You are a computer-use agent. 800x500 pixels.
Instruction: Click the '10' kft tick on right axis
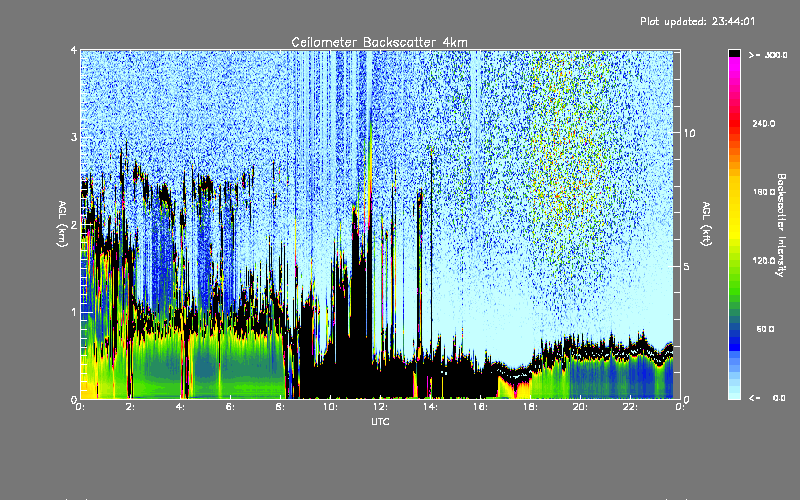pyautogui.click(x=689, y=133)
